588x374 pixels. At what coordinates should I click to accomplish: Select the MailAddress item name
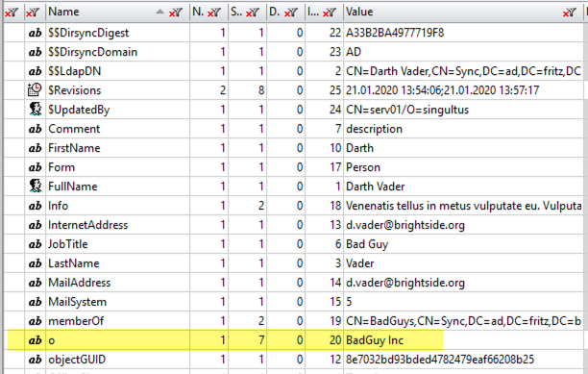point(80,283)
